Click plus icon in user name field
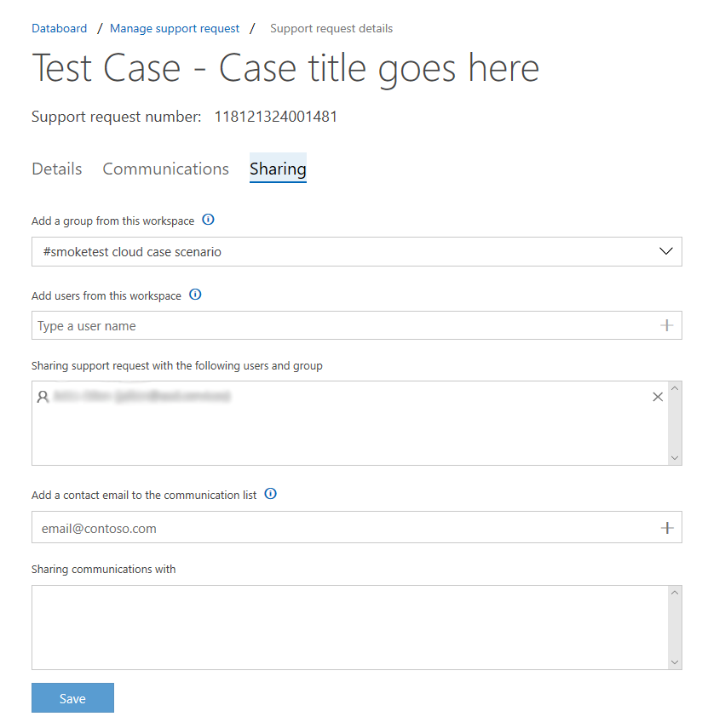Viewport: 725px width, 728px height. (x=666, y=325)
